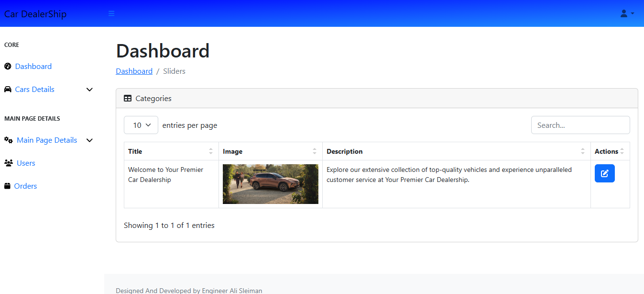
Task: Click the Dashboard breadcrumb link
Action: point(134,71)
